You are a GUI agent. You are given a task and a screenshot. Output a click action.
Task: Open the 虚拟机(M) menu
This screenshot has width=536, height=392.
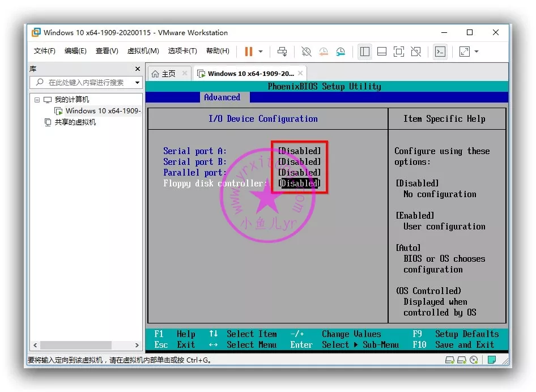click(143, 51)
